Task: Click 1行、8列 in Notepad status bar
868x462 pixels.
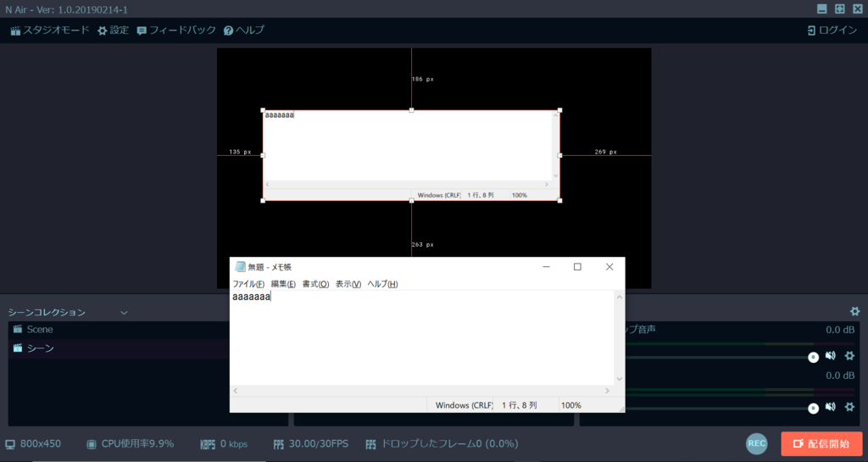Action: [x=520, y=405]
